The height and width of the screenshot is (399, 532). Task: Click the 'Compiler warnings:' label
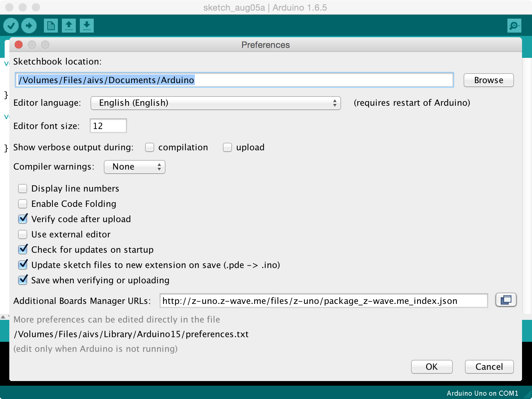click(x=54, y=167)
